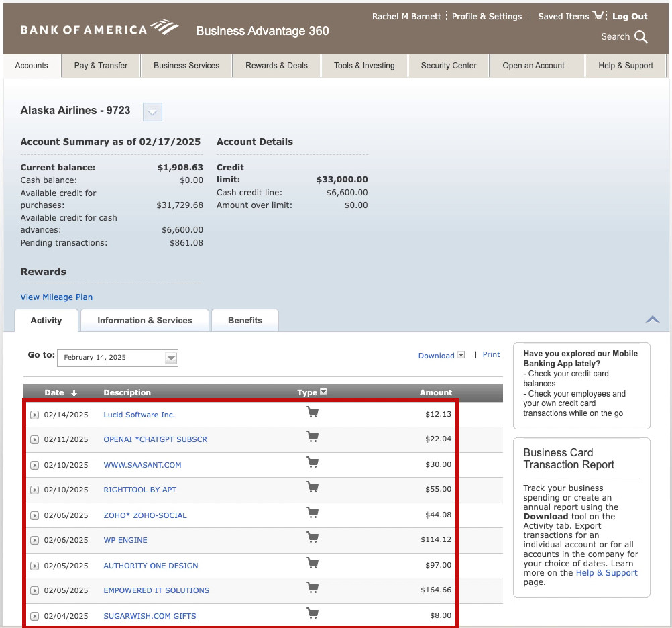Screen dimensions: 672x628
Task: Open Lucid Software Inc. description link
Action: (139, 415)
